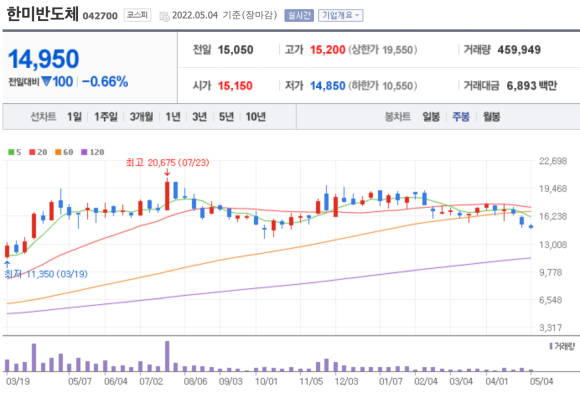This screenshot has width=580, height=393.
Task: Click the 상한가 19,550 text
Action: coord(383,50)
